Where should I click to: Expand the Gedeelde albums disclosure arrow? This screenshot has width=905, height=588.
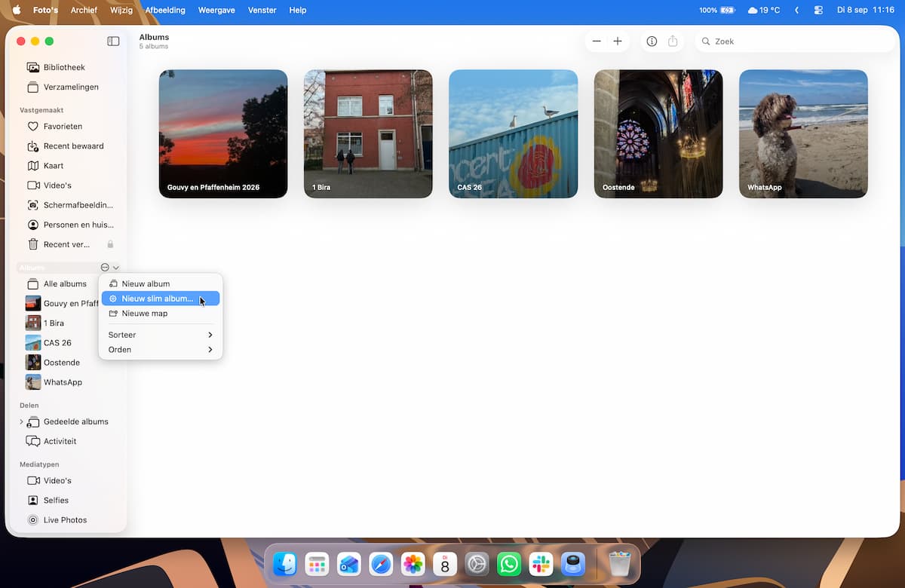point(21,422)
